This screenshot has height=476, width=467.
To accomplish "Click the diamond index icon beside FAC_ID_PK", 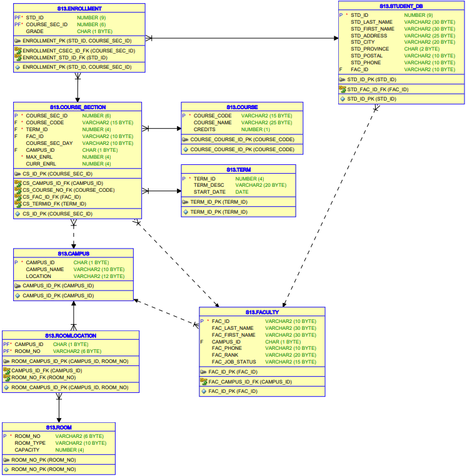I will [204, 392].
